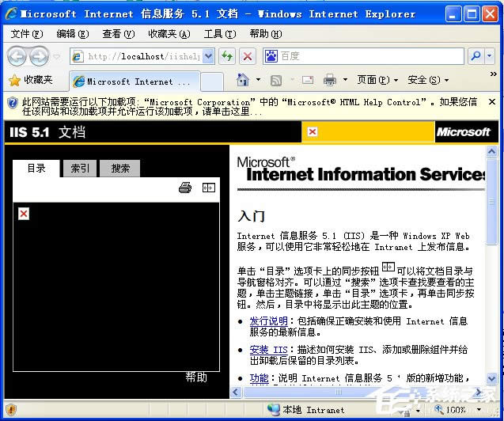This screenshot has width=504, height=421.
Task: Open the 安装 IIS link
Action: pyautogui.click(x=268, y=350)
